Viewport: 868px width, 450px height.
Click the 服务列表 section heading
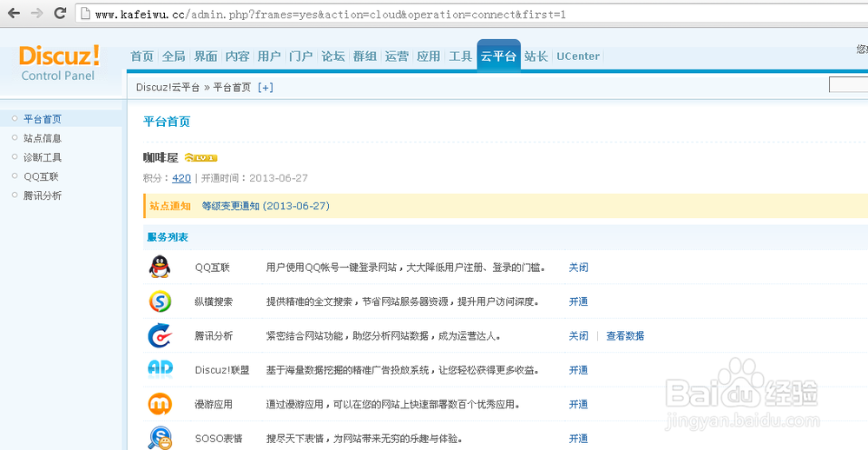click(168, 238)
